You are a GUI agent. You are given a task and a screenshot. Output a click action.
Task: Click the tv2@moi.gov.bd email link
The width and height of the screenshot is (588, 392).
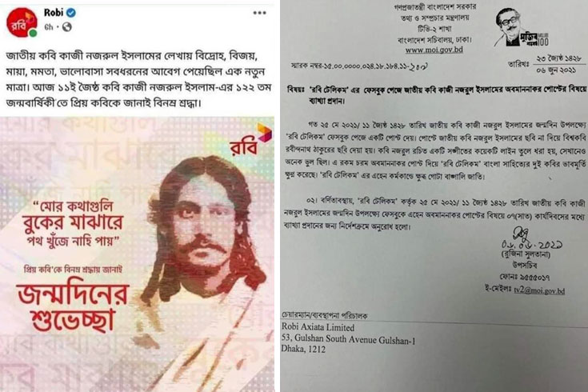[x=539, y=290]
